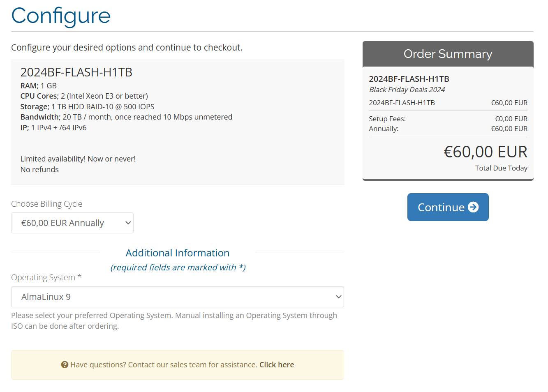Click the Setup Fees row in the summary
Screen dimensions: 548x392
(448, 119)
